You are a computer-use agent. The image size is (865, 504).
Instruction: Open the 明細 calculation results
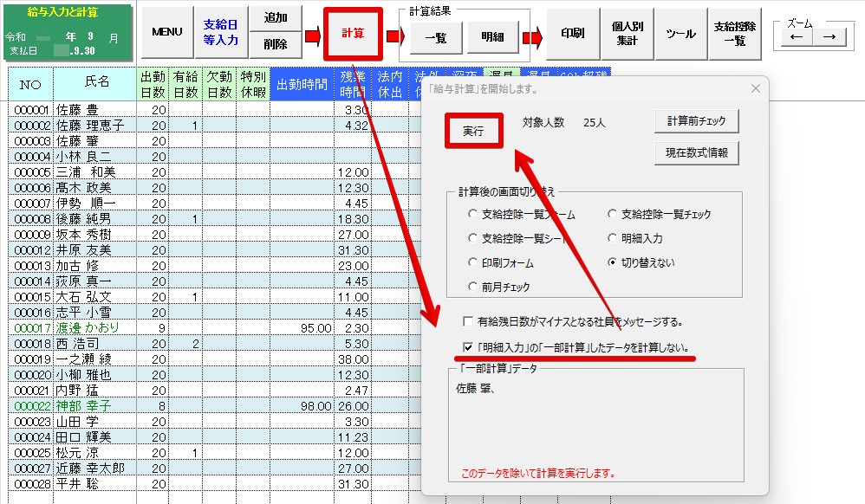click(x=492, y=36)
